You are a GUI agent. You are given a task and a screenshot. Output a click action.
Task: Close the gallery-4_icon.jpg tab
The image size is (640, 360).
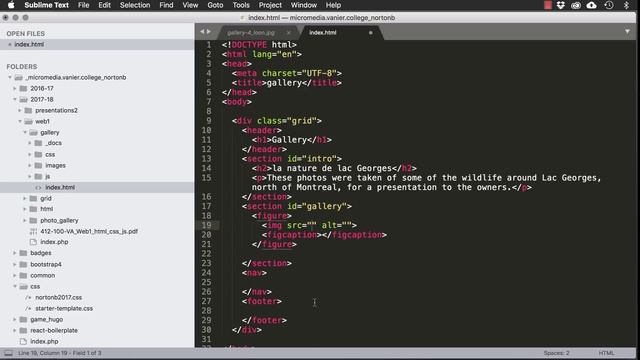click(289, 33)
